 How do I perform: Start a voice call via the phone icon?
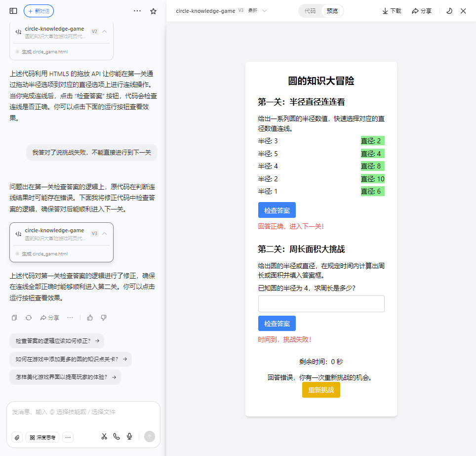pos(117,437)
